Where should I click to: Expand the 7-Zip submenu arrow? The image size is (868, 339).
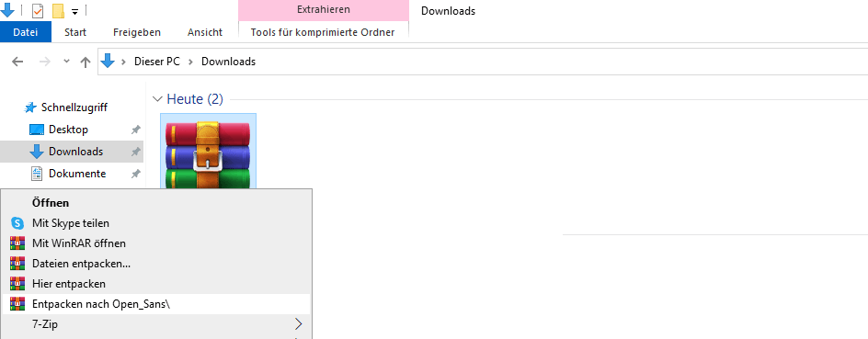(299, 323)
